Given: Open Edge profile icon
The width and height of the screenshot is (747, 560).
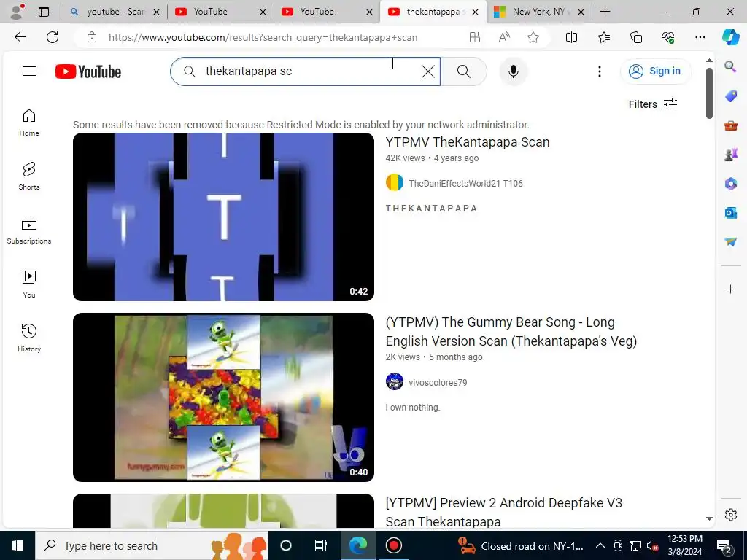Looking at the screenshot, I should [17, 12].
